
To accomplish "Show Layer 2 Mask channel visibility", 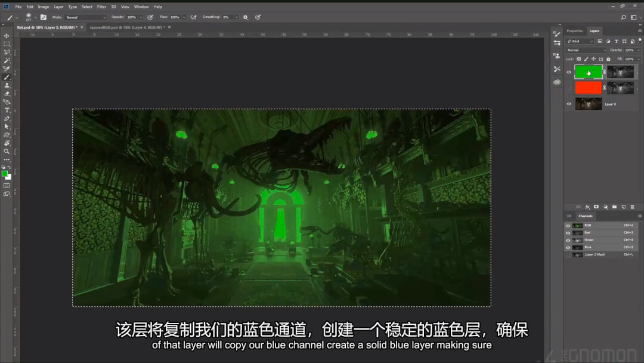I will (x=568, y=255).
